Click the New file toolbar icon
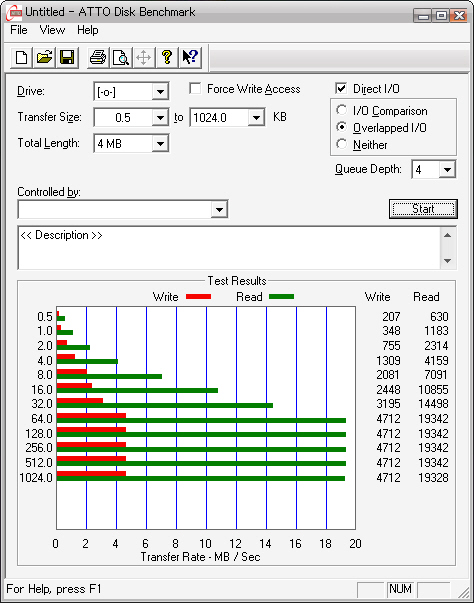The height and width of the screenshot is (603, 474). pos(21,58)
